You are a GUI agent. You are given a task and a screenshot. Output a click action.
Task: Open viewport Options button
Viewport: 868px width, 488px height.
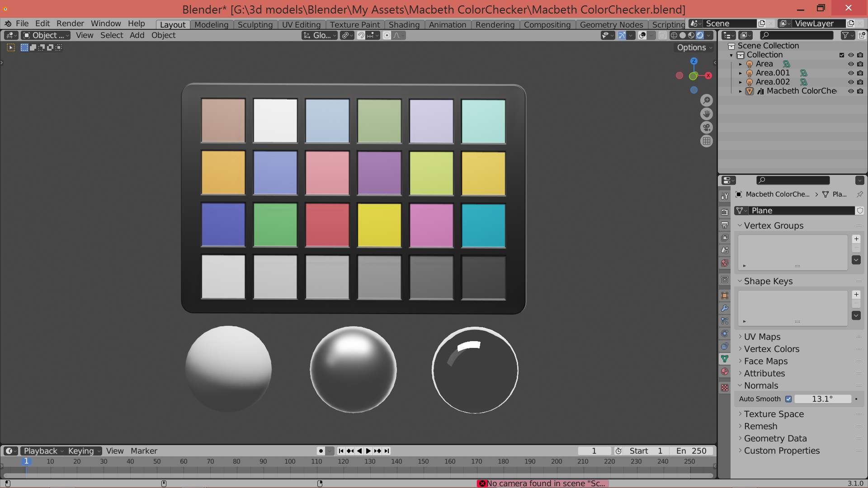(694, 47)
